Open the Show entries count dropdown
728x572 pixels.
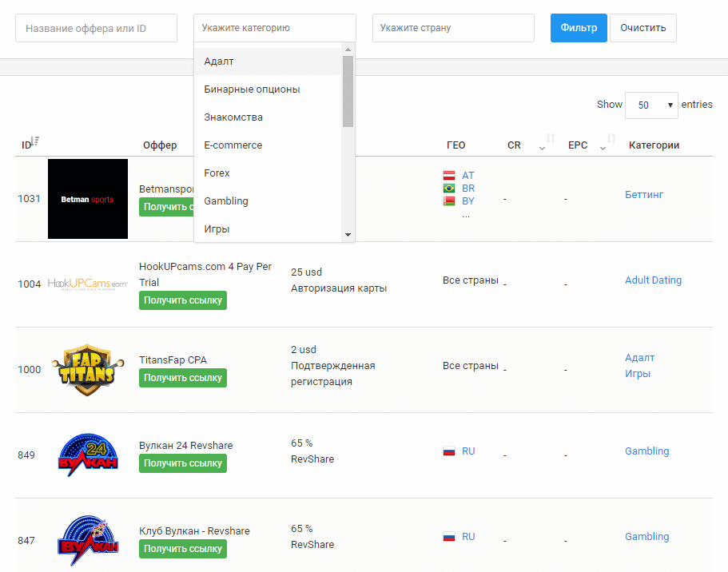coord(651,105)
